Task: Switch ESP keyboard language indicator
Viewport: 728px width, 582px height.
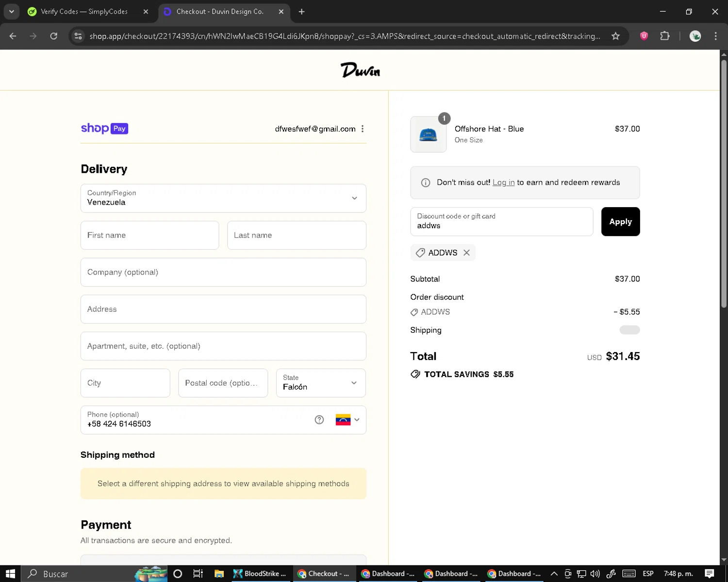Action: coord(648,574)
